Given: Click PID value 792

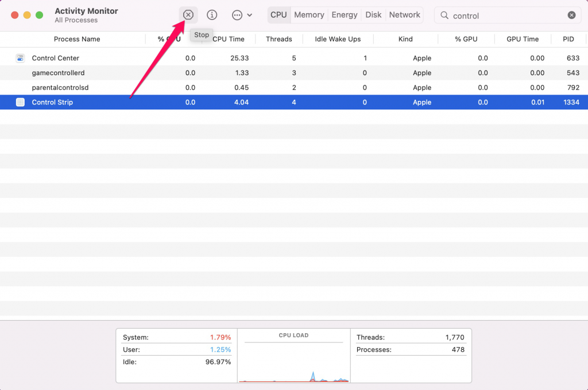Looking at the screenshot, I should click(x=573, y=87).
